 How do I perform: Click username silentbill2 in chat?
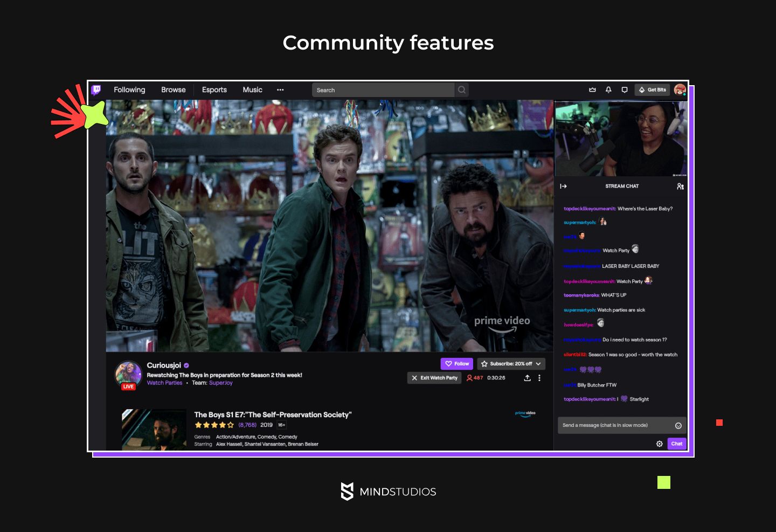(576, 355)
